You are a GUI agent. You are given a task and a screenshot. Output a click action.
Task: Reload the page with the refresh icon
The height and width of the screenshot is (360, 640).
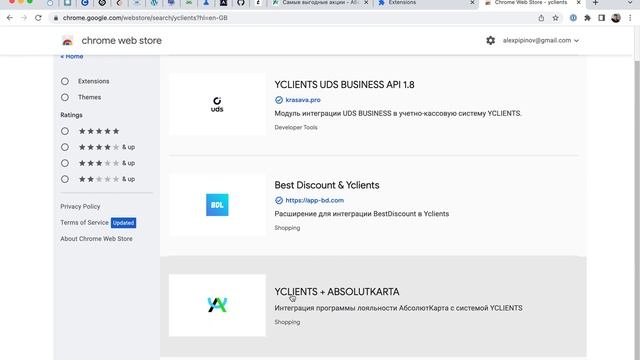click(38, 18)
